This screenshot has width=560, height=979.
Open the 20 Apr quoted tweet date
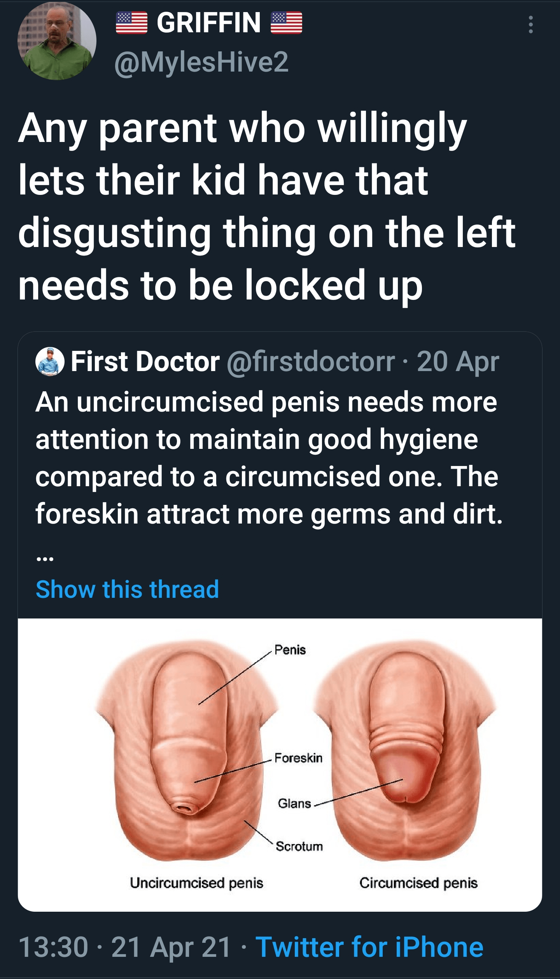458,362
